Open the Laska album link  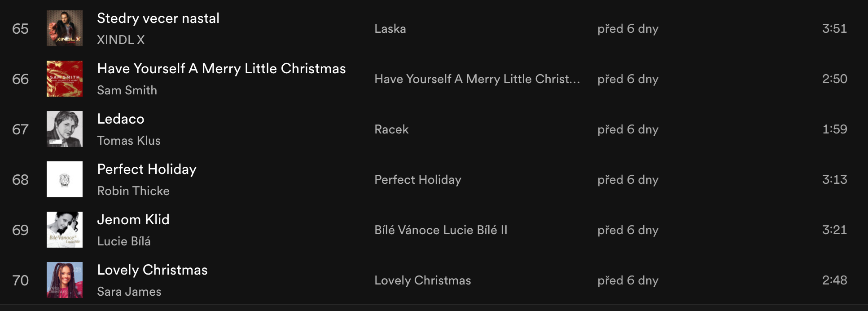click(x=390, y=29)
